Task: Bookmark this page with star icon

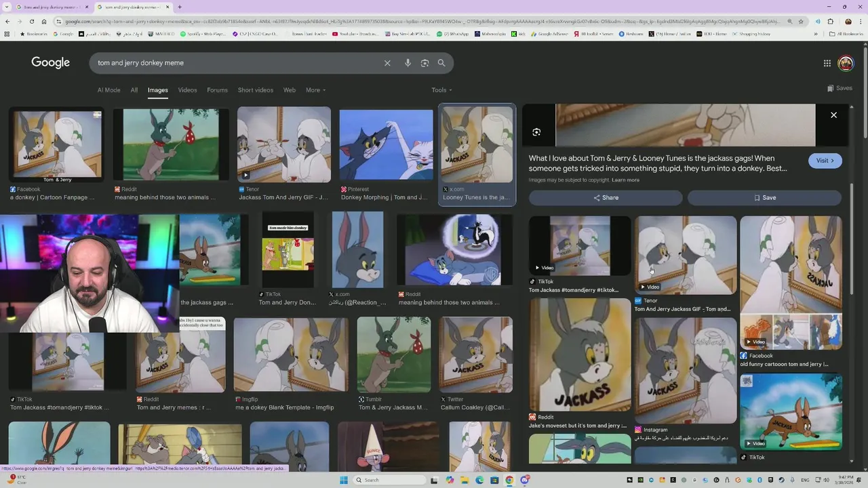Action: pyautogui.click(x=801, y=22)
